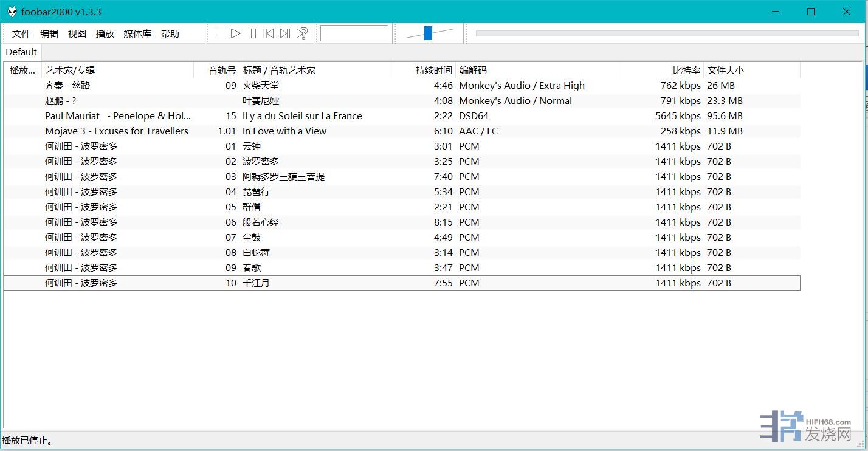Skip to the next track

285,34
